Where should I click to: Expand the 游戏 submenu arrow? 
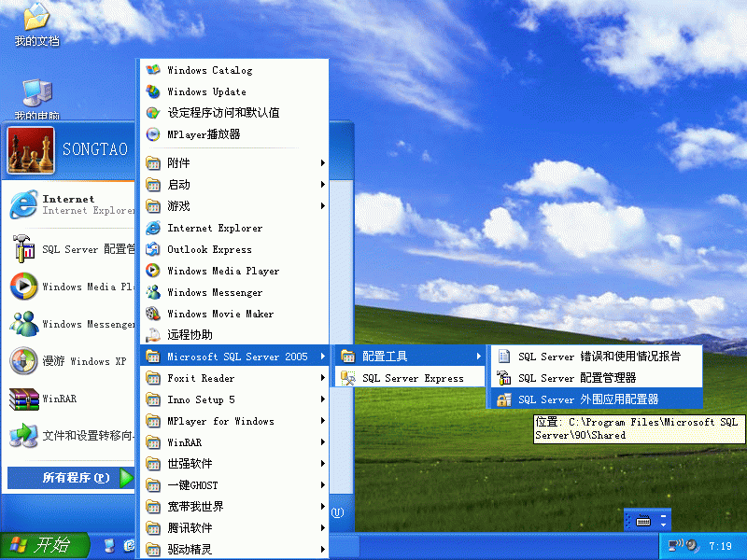(x=323, y=205)
